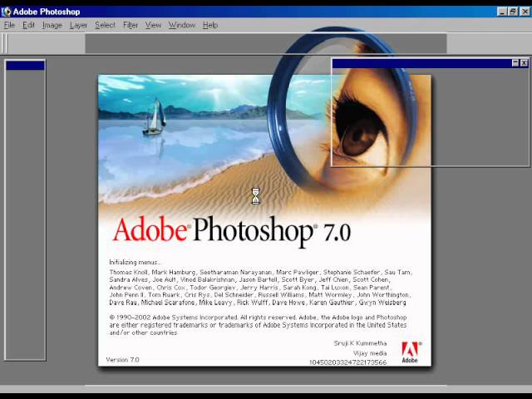Click the 'Sruji K Kummetha' name
Image resolution: width=532 pixels, height=399 pixels.
click(x=360, y=343)
